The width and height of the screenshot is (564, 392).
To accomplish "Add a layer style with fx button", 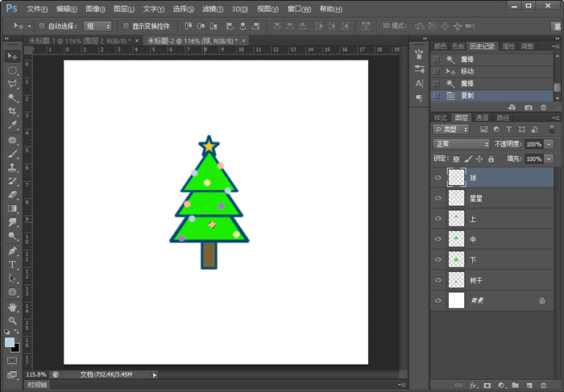I will coord(474,386).
